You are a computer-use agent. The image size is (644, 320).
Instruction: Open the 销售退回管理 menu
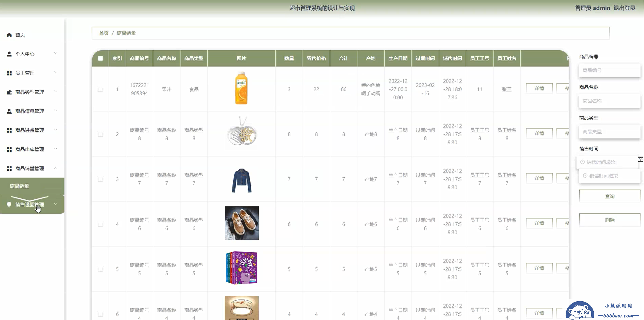[32, 205]
